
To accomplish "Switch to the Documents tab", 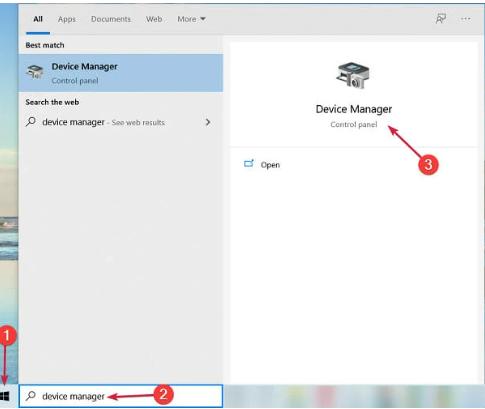I will coord(111,19).
